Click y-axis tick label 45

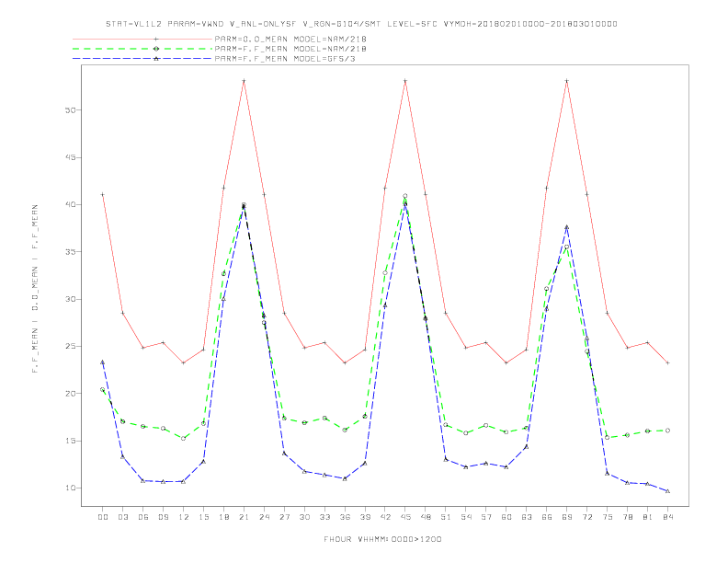click(71, 157)
